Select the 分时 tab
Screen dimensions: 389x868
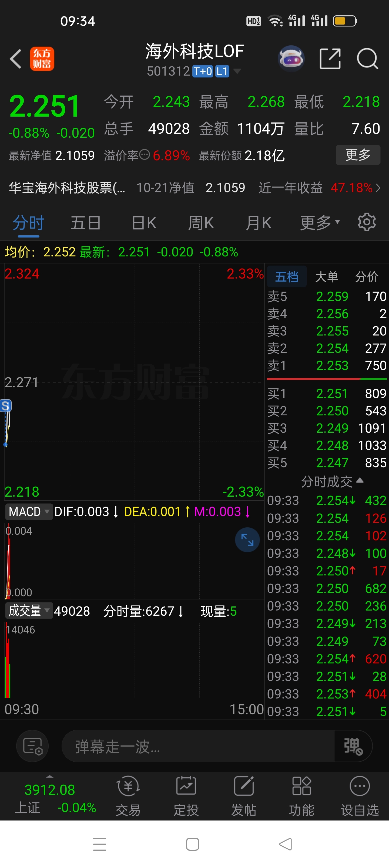click(28, 223)
